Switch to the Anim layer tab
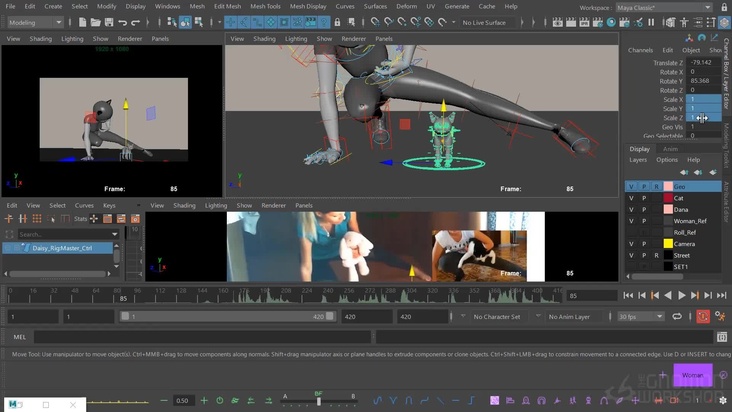 [671, 149]
